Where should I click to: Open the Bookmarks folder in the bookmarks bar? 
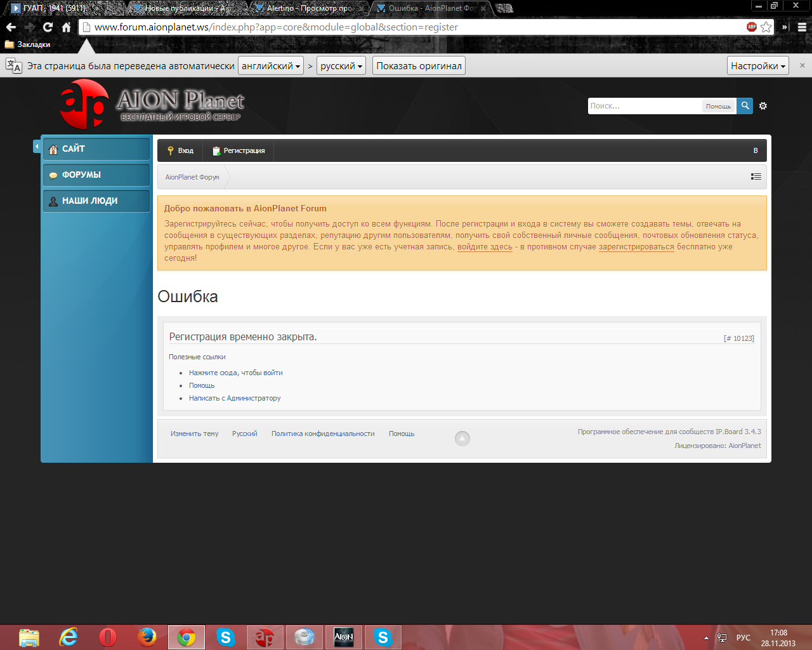tap(27, 44)
